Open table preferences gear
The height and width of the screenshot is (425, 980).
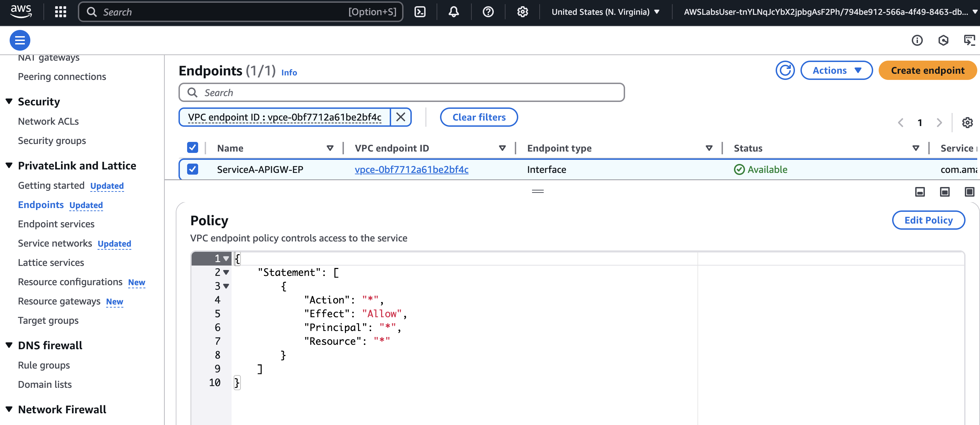tap(967, 122)
